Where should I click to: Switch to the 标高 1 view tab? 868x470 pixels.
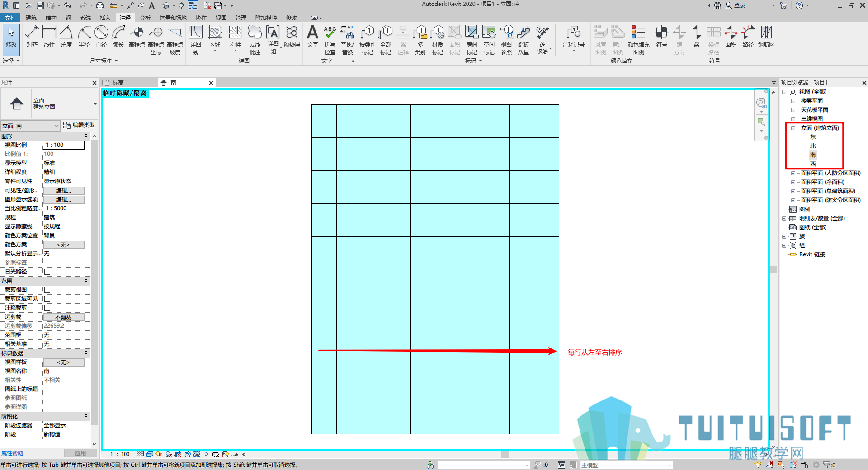[x=120, y=83]
